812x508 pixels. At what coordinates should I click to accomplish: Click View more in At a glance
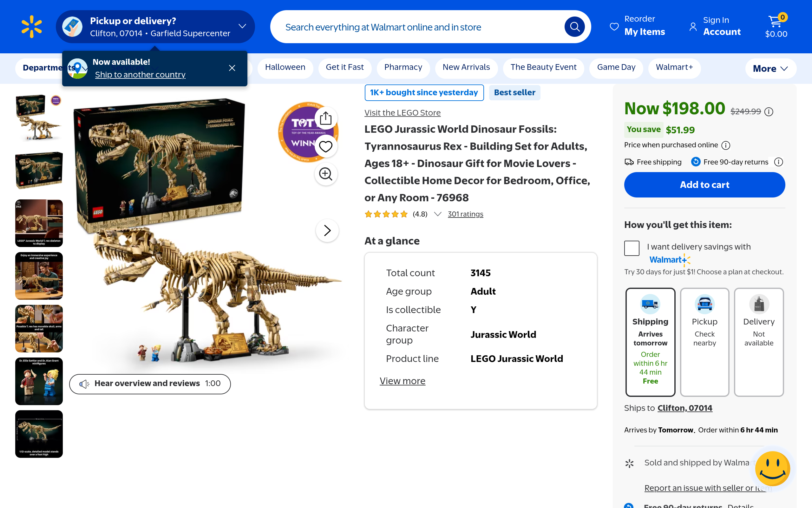coord(403,381)
